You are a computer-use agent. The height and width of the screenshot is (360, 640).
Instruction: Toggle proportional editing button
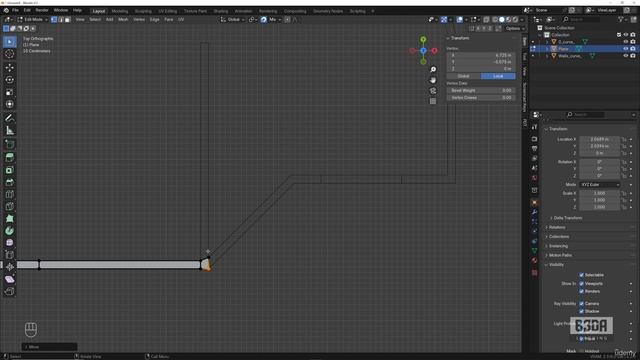coord(287,20)
